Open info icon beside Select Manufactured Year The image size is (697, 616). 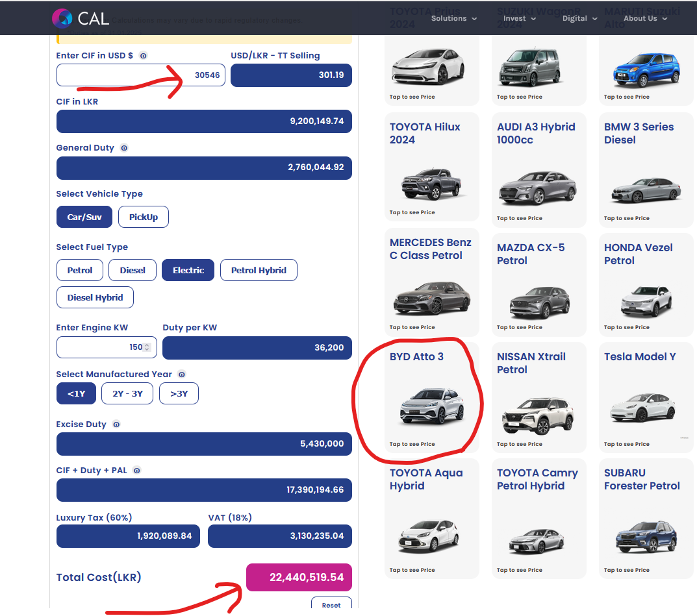click(x=181, y=375)
